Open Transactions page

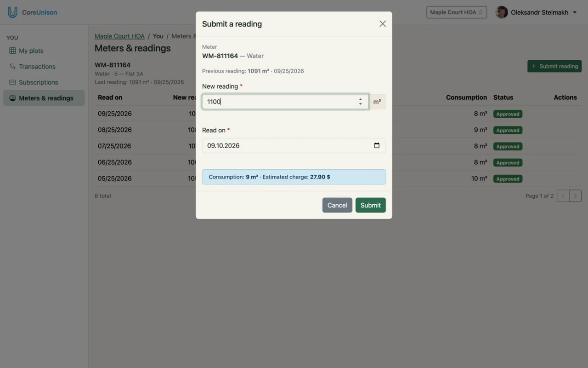[x=44, y=66]
